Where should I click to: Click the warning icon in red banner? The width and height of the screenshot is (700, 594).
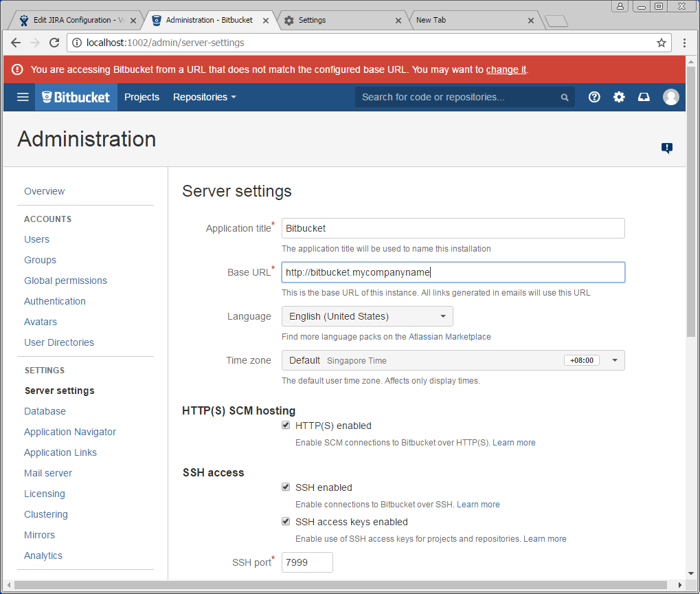[17, 69]
